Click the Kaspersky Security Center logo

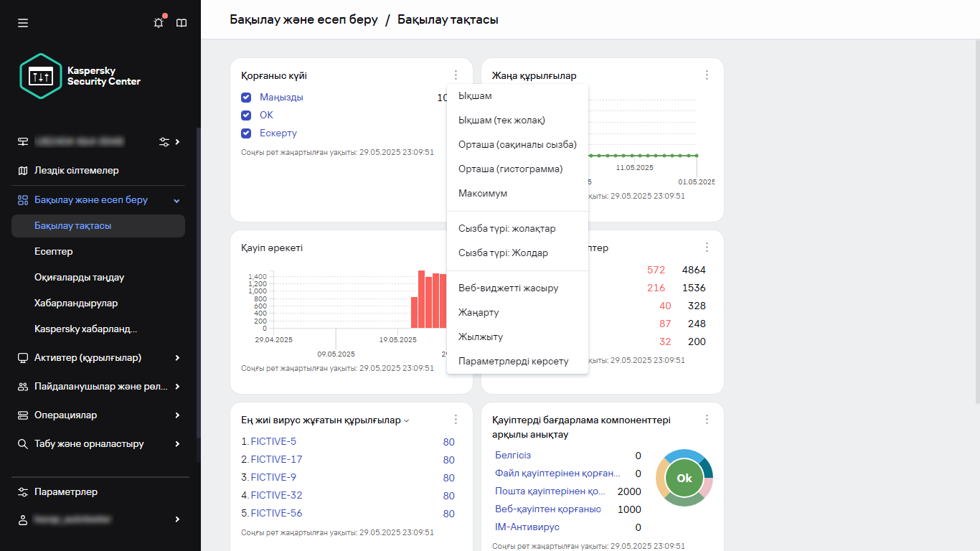point(80,76)
